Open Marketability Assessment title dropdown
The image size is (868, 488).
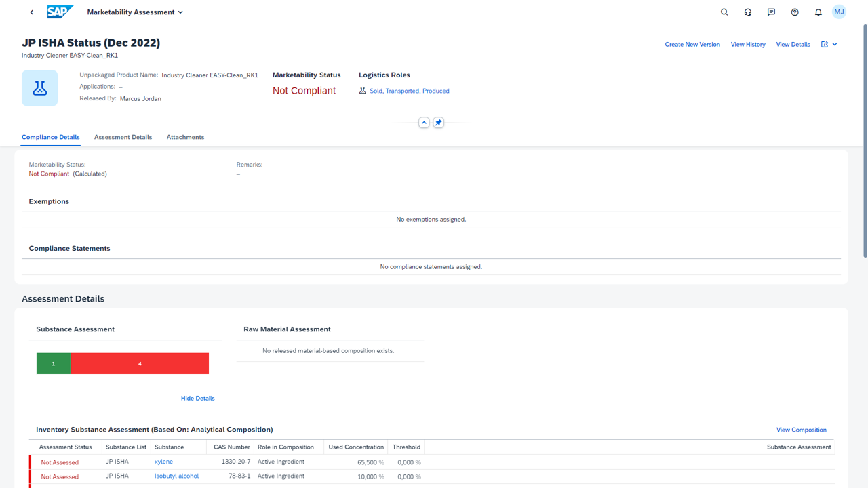(x=135, y=12)
